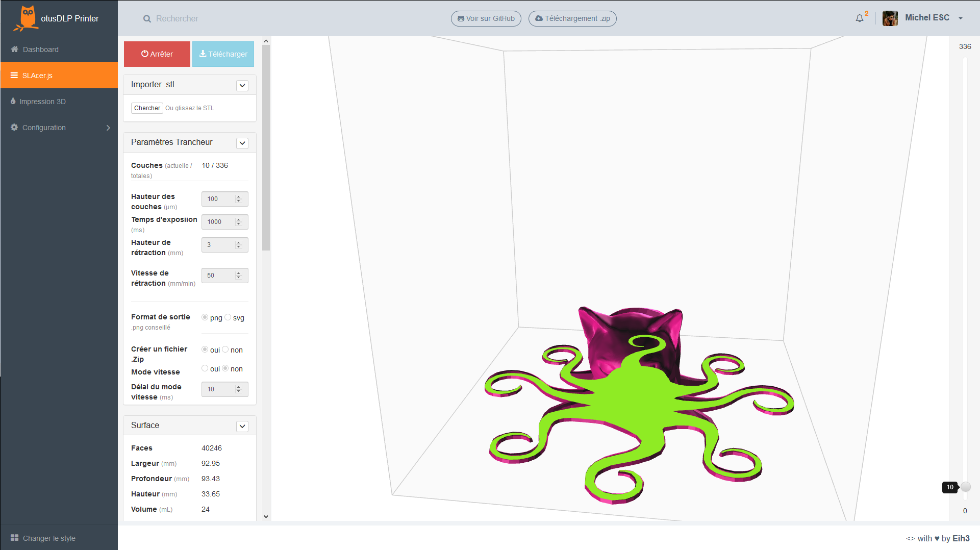Select oui for Mode vitesse
This screenshot has height=550, width=980.
click(x=205, y=368)
